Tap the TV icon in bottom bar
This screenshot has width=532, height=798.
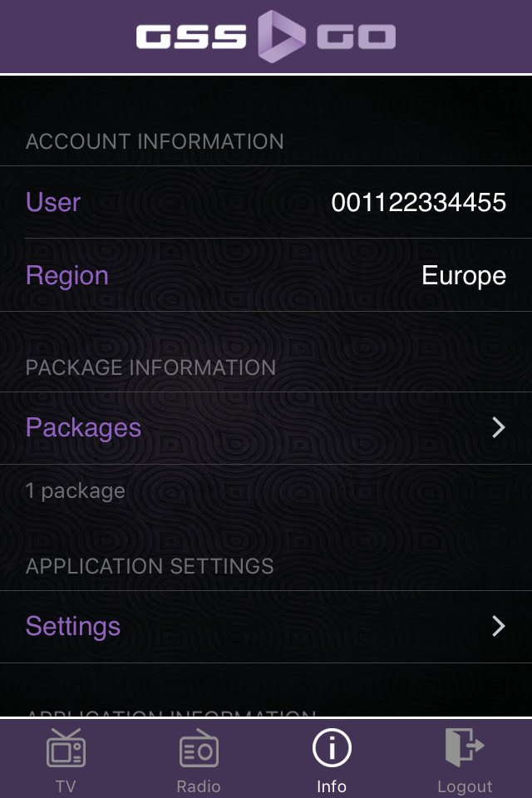pos(66,749)
